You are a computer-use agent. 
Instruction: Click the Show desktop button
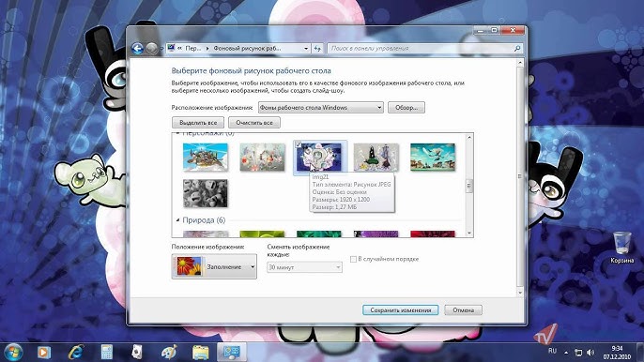click(x=640, y=352)
